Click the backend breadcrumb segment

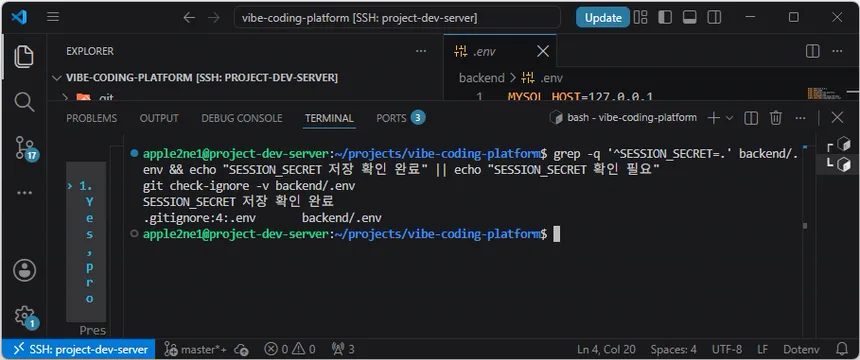tap(482, 78)
